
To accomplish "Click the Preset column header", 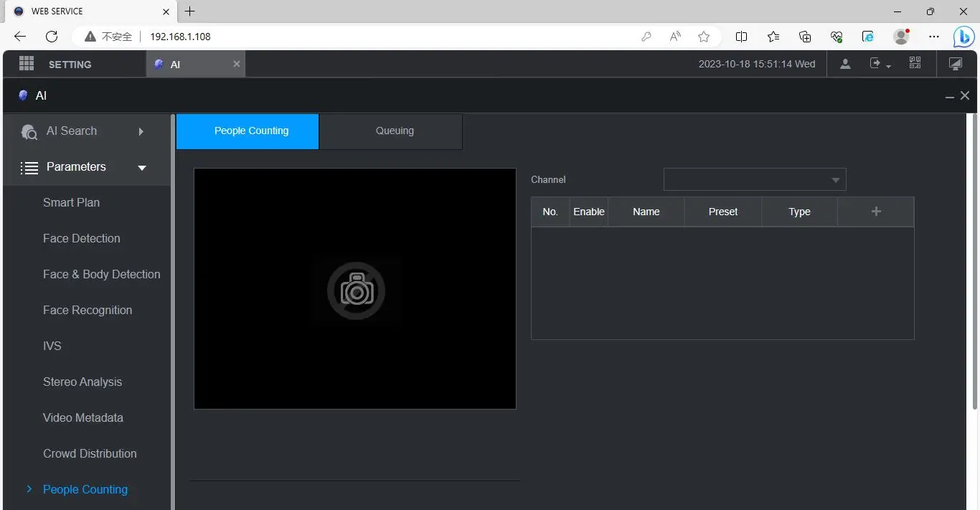I will [x=723, y=212].
